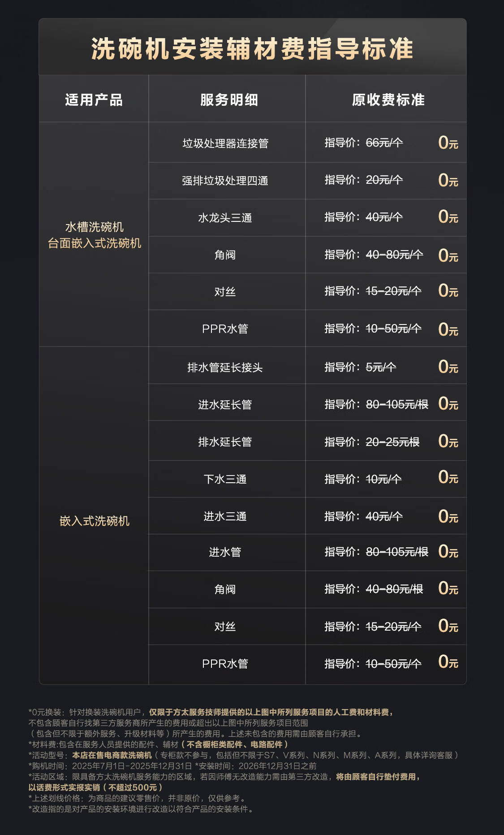The width and height of the screenshot is (504, 835).
Task: Select the 原收费标准 column header
Action: [x=388, y=100]
